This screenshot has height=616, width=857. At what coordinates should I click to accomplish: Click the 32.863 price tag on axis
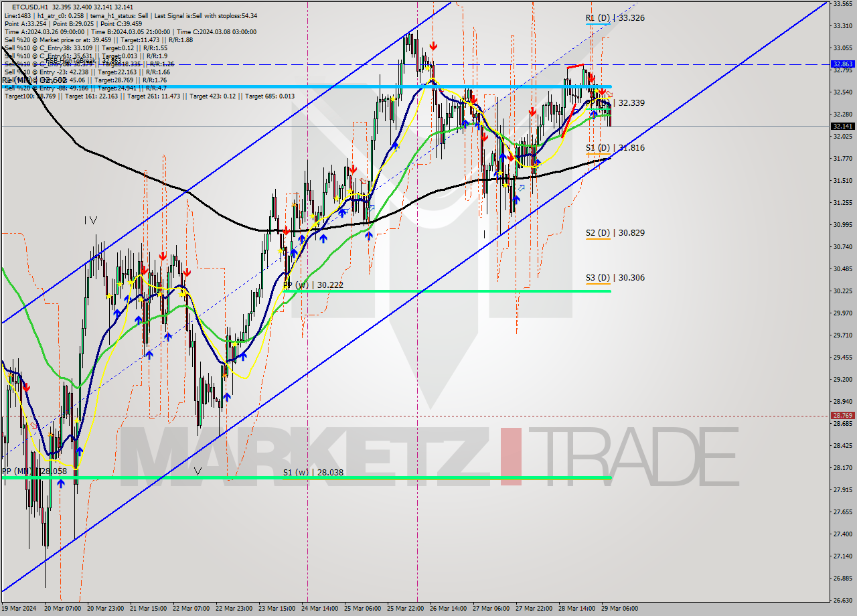coord(842,64)
